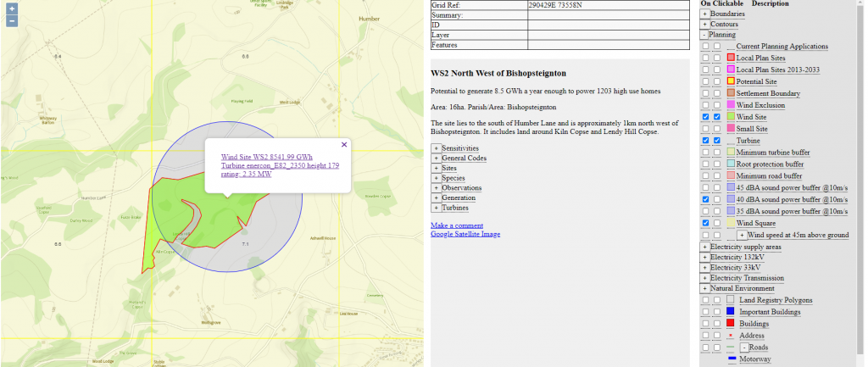This screenshot has height=367, width=868.
Task: Zoom in on the map
Action: (x=12, y=8)
